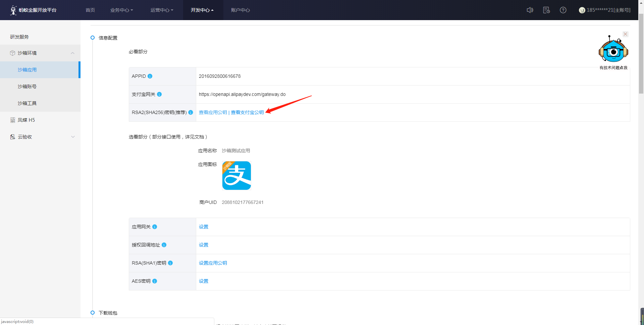
Task: Open 账户中心 in the top navigation
Action: pos(240,10)
